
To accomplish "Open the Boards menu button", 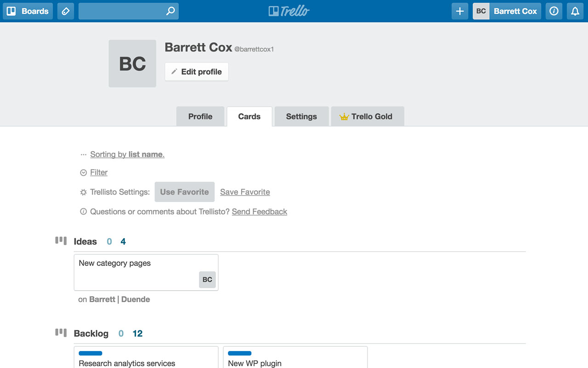I will point(28,11).
